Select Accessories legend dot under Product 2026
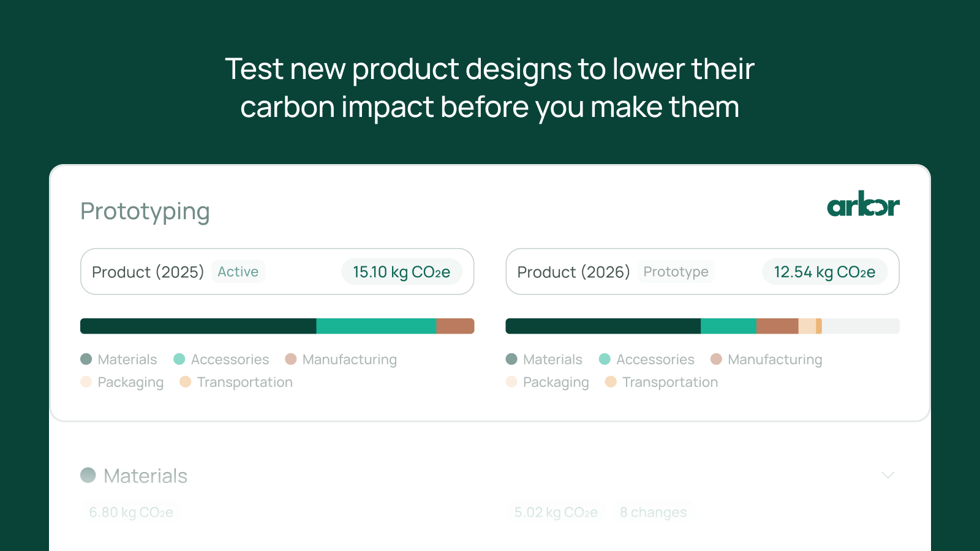This screenshot has width=980, height=551. (605, 359)
